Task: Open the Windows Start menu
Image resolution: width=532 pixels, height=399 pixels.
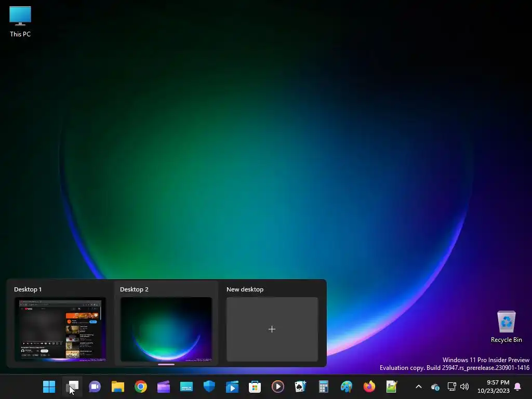Action: point(49,387)
